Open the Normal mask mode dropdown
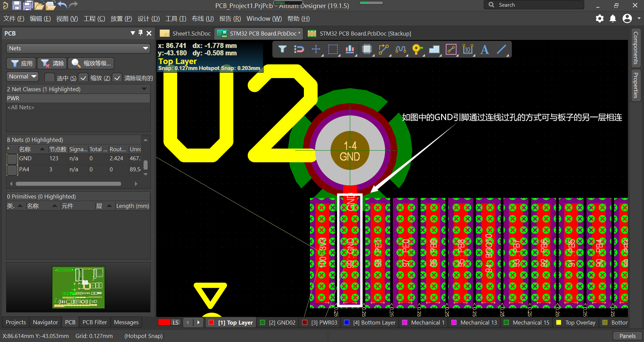The width and height of the screenshot is (644, 342). 22,76
